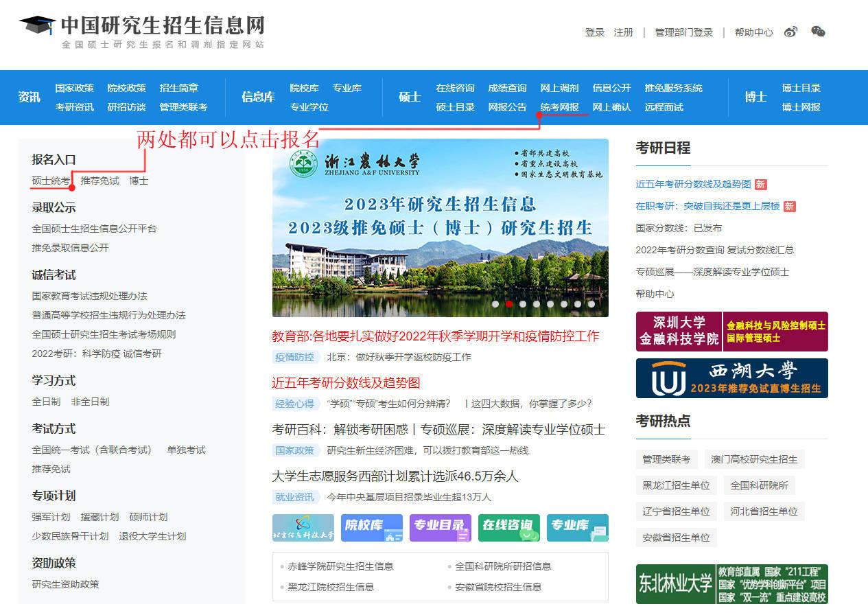Image resolution: width=868 pixels, height=613 pixels.
Task: Open the 院校库 colored tile icon
Action: pyautogui.click(x=372, y=528)
